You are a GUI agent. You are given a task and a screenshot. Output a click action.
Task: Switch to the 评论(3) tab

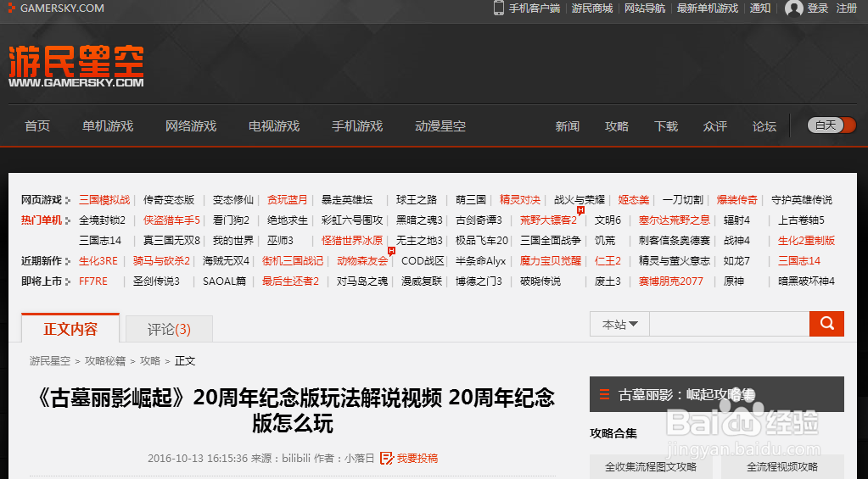click(x=169, y=330)
